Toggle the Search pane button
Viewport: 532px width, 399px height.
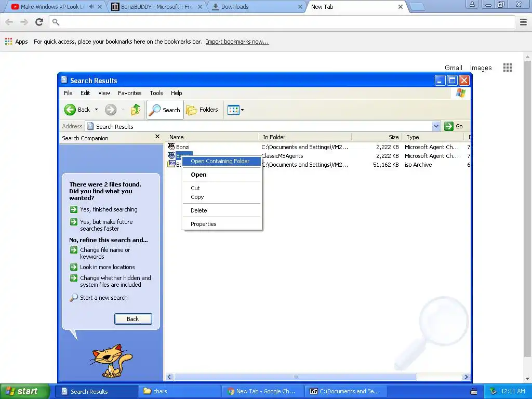165,110
